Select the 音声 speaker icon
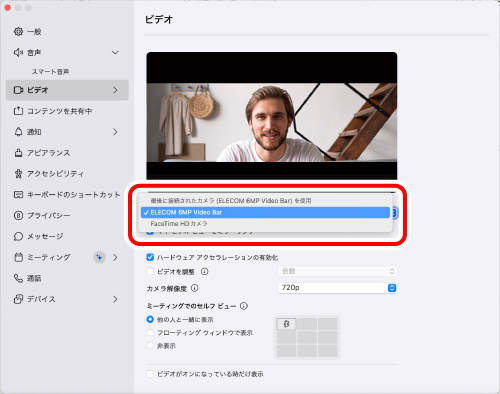Viewport: 500px width, 394px height. [x=18, y=52]
